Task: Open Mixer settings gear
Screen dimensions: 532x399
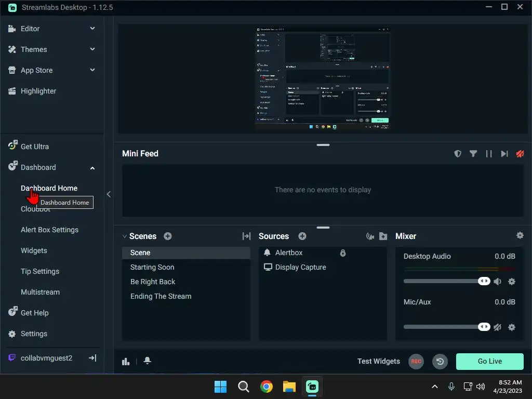Action: pos(520,235)
